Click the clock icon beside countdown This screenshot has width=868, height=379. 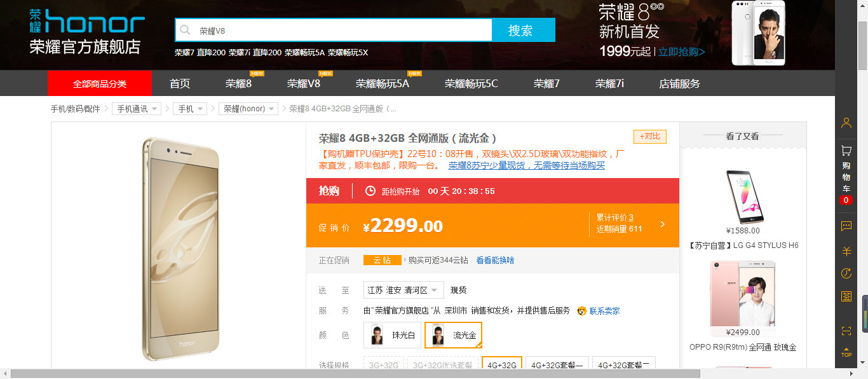click(x=370, y=191)
